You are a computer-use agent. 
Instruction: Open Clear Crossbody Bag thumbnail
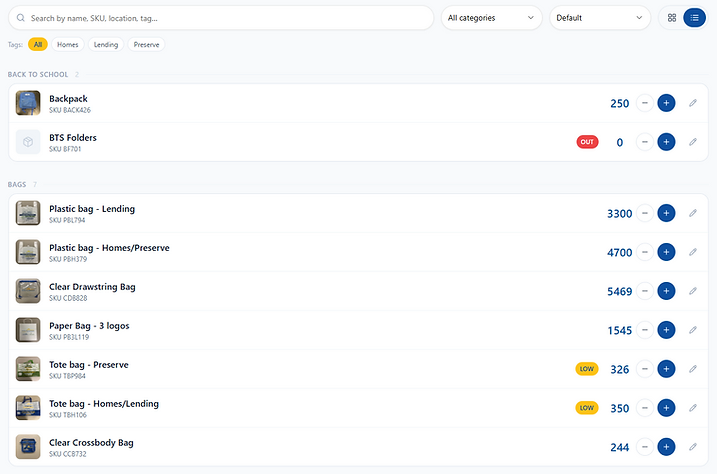tap(28, 447)
